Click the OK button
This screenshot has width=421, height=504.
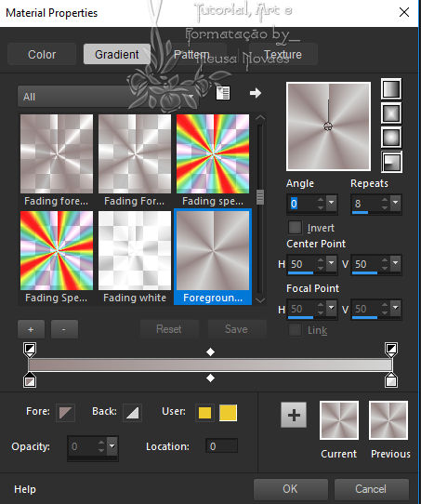(291, 489)
